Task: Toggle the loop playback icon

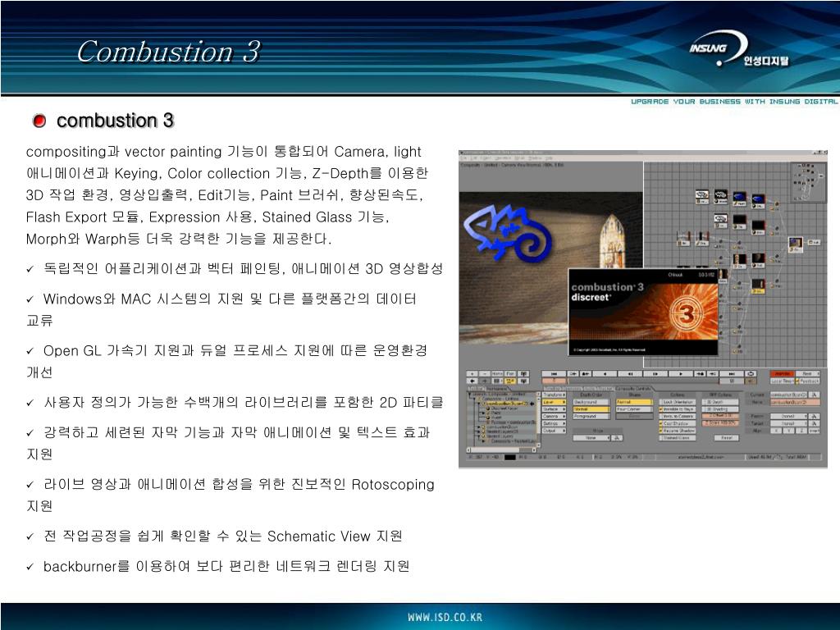Action: click(751, 373)
